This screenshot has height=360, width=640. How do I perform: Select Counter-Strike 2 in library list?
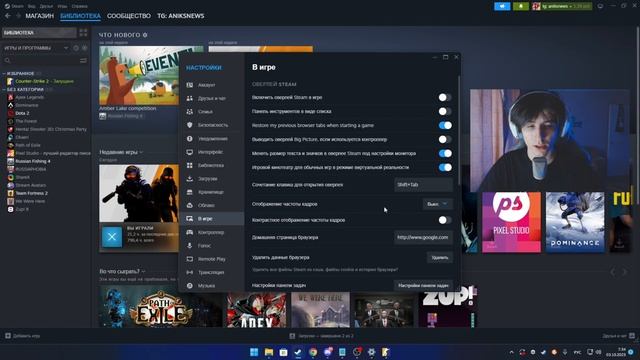coord(44,81)
